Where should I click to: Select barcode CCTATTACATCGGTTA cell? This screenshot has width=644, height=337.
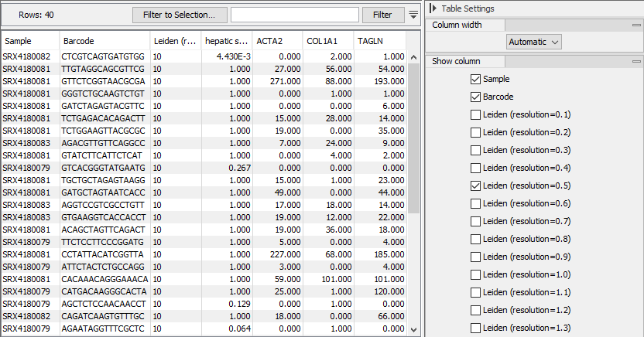pos(104,254)
